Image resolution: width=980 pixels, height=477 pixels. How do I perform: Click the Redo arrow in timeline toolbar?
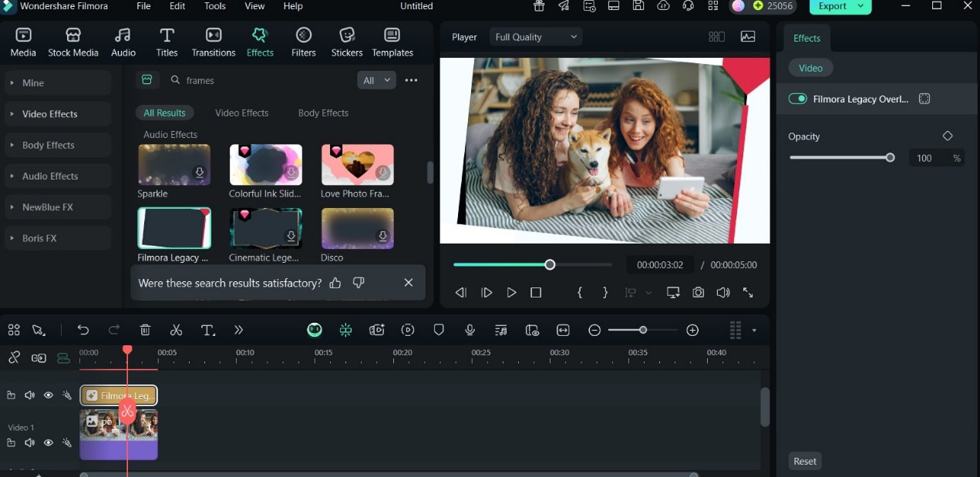(x=114, y=330)
